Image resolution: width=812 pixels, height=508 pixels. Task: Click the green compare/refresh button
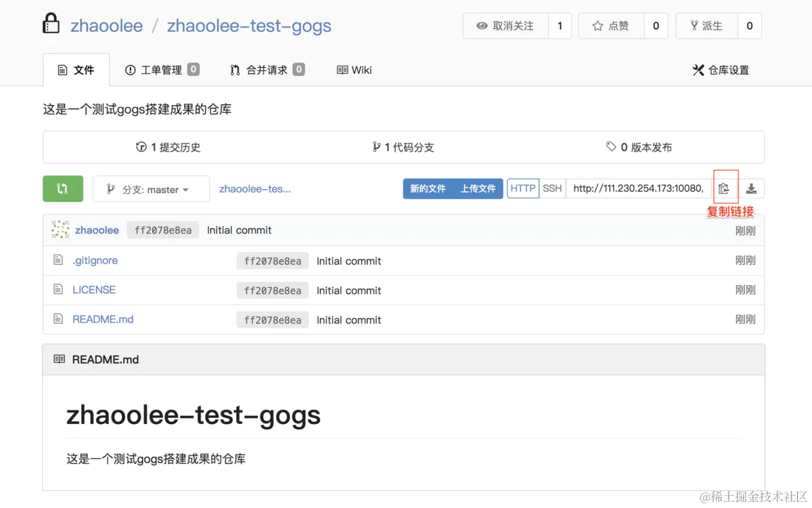coord(63,189)
